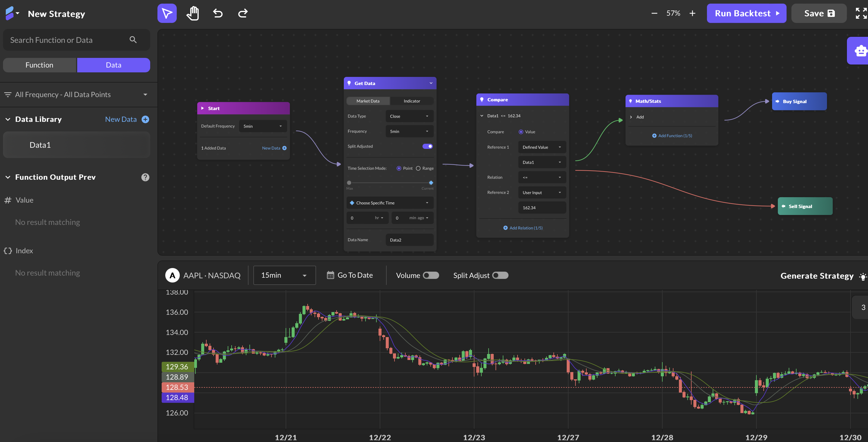Screen dimensions: 868x442
Task: Click the undo arrow icon
Action: [218, 14]
